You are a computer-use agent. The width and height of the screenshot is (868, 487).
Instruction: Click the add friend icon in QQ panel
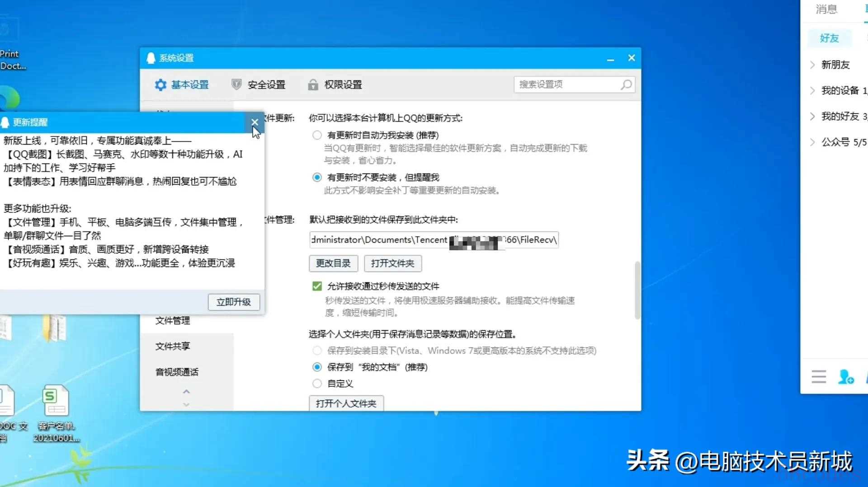click(x=846, y=376)
